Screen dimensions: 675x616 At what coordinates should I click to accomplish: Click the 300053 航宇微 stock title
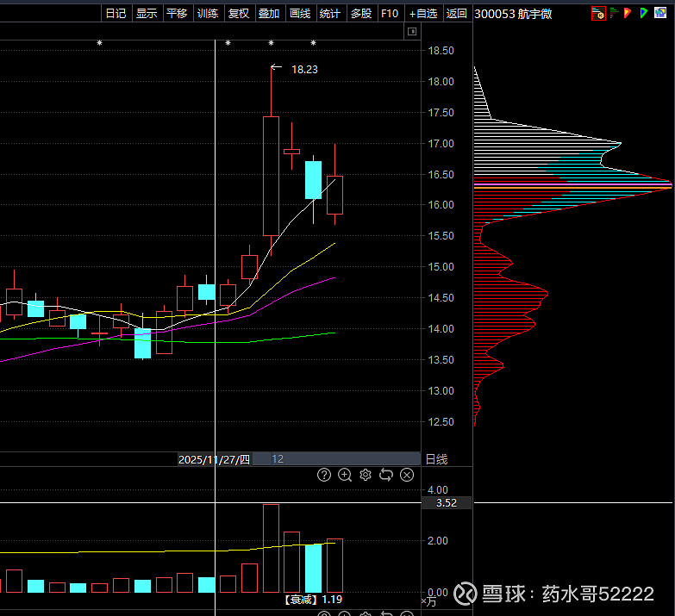click(x=513, y=14)
